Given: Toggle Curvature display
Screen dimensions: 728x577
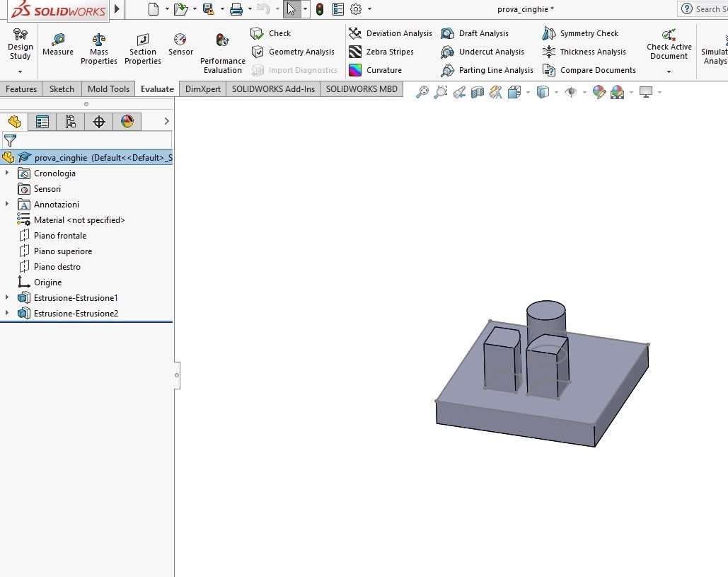Looking at the screenshot, I should point(375,70).
